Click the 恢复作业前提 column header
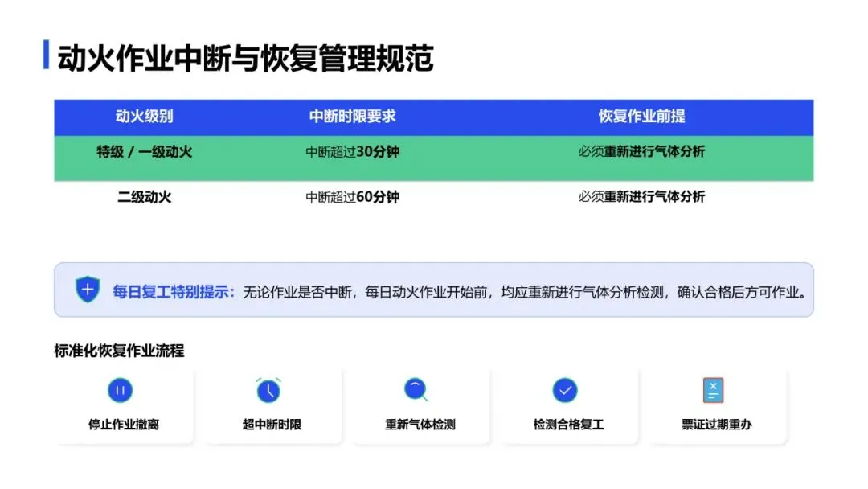 641,117
